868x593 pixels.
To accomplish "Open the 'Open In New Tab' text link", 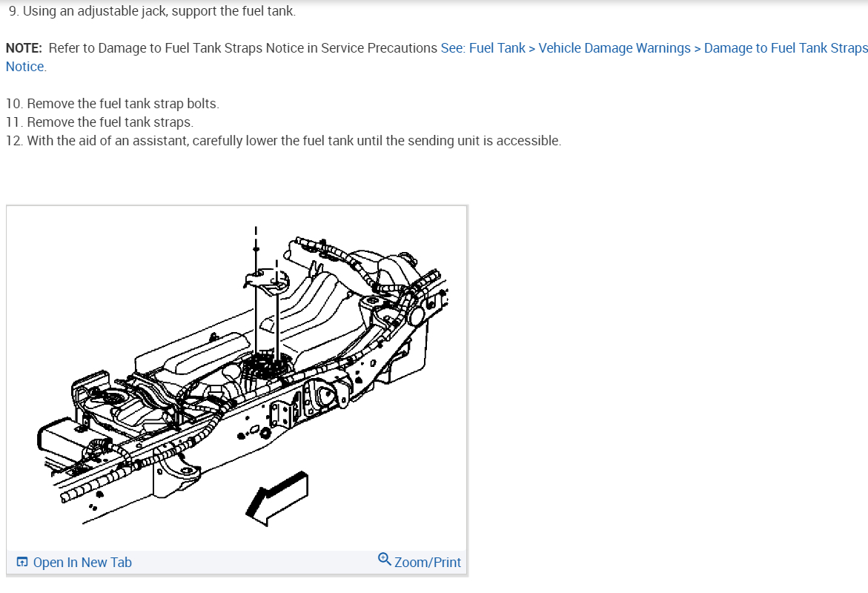I will (82, 563).
